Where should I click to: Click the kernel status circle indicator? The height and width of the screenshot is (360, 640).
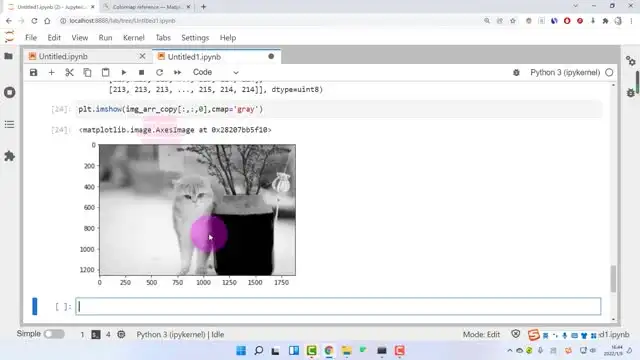[x=609, y=73]
